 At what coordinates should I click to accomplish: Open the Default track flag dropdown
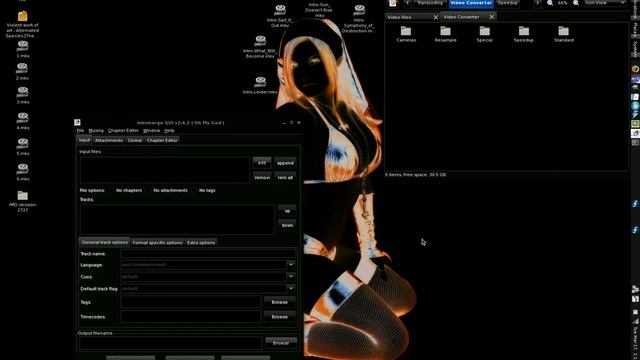[291, 289]
